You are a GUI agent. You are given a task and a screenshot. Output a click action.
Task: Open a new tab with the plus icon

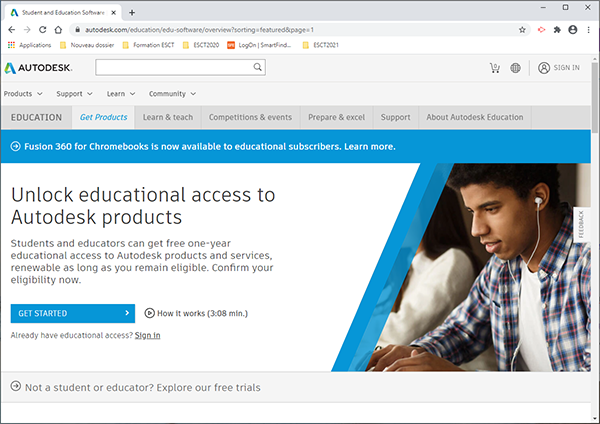point(132,13)
